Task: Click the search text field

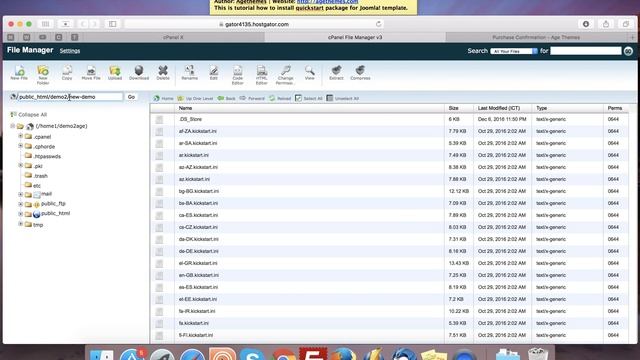Action: [586, 51]
